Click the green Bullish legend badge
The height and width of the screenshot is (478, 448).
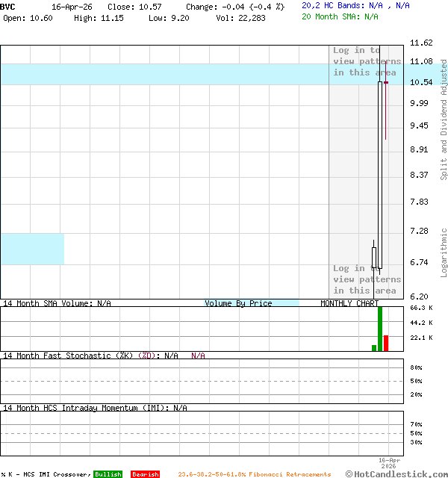tap(108, 474)
